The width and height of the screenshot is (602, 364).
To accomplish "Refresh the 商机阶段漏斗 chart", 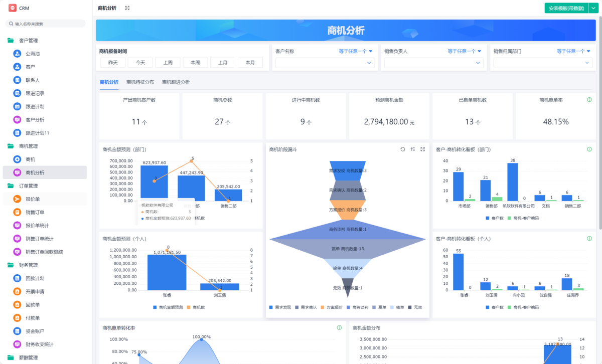I will (x=402, y=149).
